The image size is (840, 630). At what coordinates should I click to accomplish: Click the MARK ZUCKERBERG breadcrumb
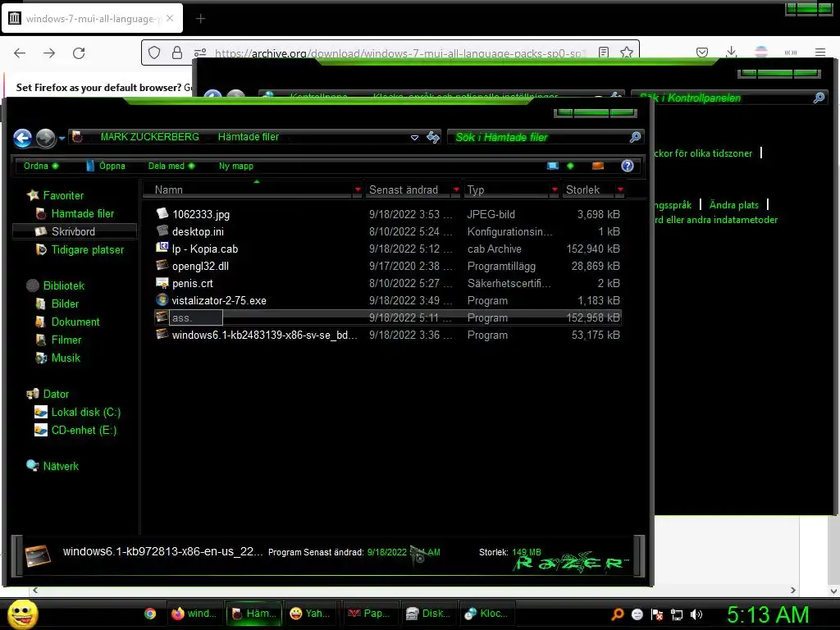point(149,137)
